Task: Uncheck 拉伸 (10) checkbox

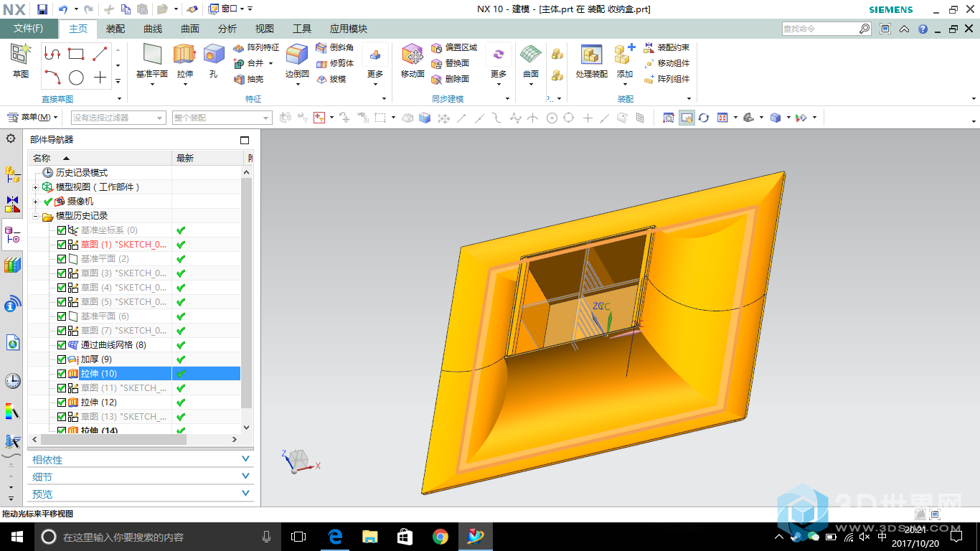Action: pos(61,374)
